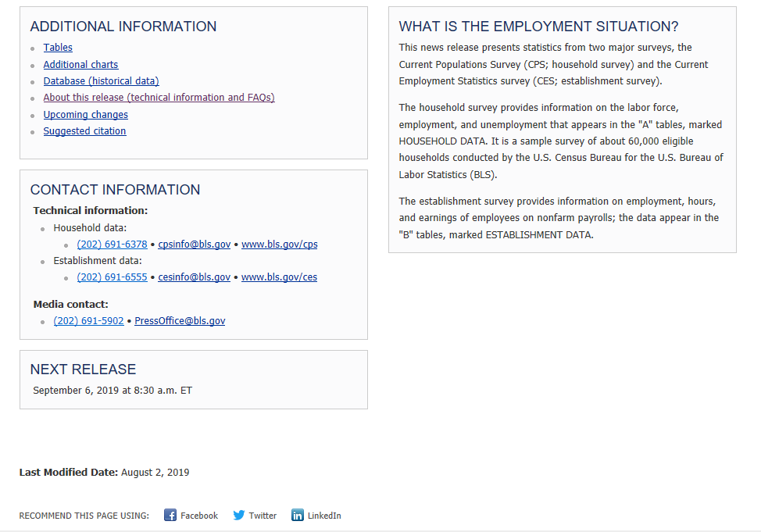Open Database (historical data) link

pyautogui.click(x=101, y=81)
